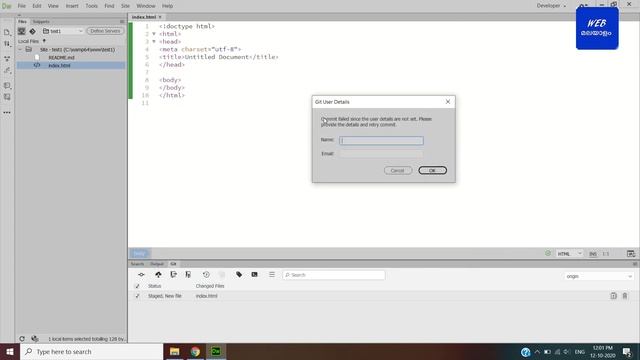640x360 pixels.
Task: Open the Site menu
Action: [125, 6]
